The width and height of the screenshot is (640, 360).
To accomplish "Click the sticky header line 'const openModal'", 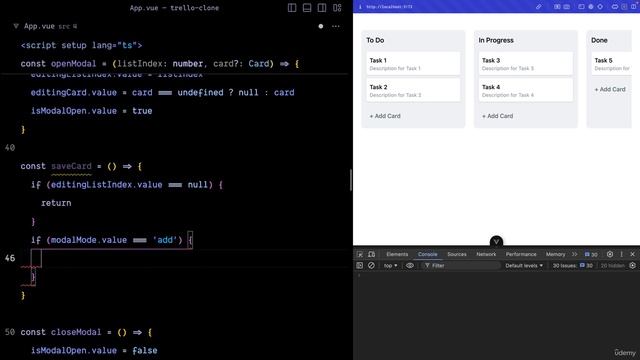I will point(160,64).
